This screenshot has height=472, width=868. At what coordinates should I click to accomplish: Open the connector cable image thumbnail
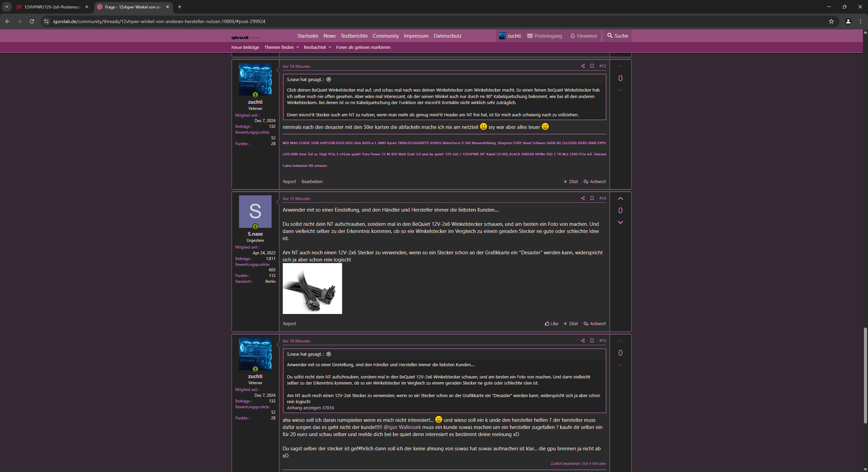click(x=312, y=289)
